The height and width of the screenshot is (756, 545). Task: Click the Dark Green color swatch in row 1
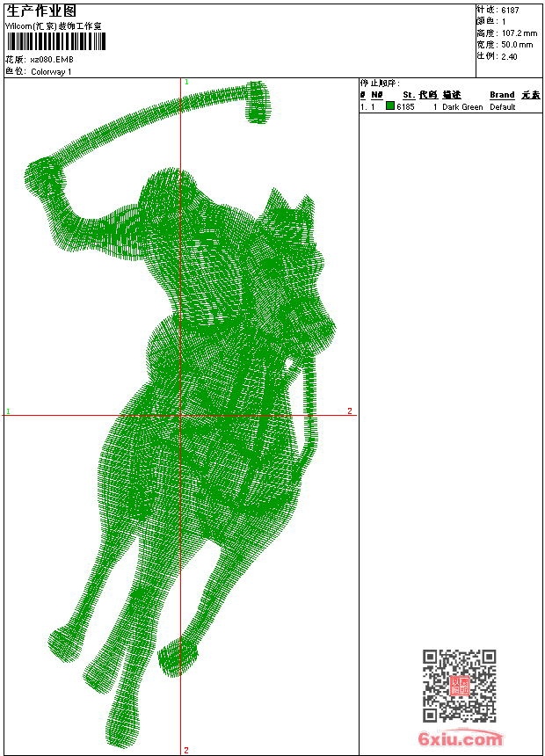[x=390, y=105]
